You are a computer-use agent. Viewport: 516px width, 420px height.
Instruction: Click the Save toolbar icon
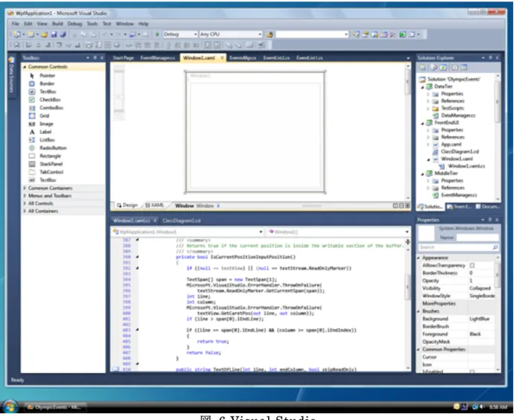point(54,34)
